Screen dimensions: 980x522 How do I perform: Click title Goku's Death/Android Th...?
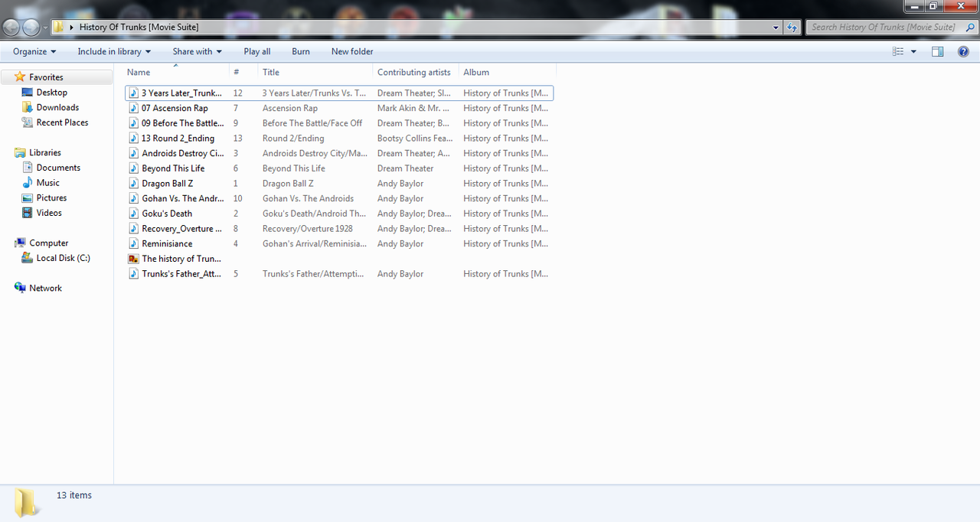point(314,214)
